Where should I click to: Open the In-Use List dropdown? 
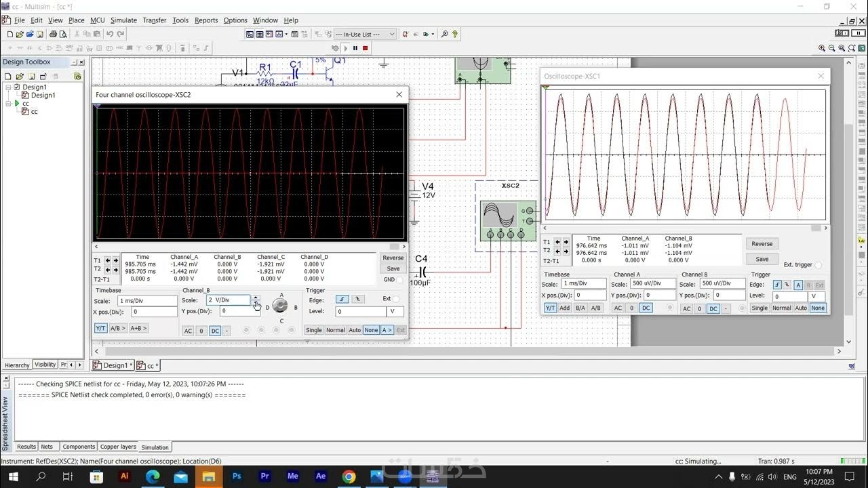pyautogui.click(x=392, y=34)
